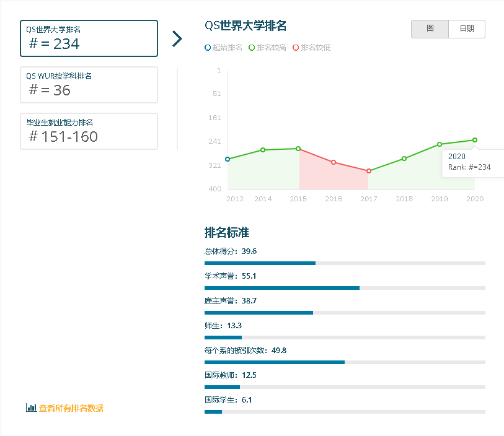The height and width of the screenshot is (436, 504).
Task: Switch to the 图 tab
Action: (x=430, y=29)
